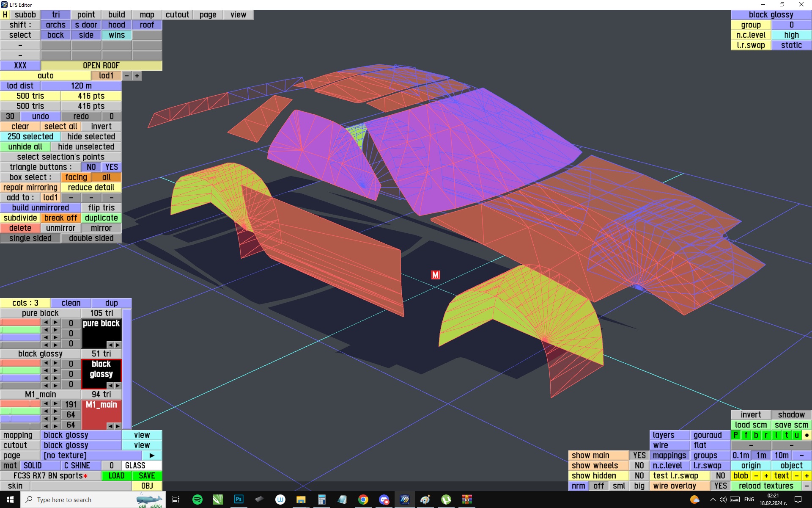
Task: Switch to the cutout mode tab
Action: 177,15
